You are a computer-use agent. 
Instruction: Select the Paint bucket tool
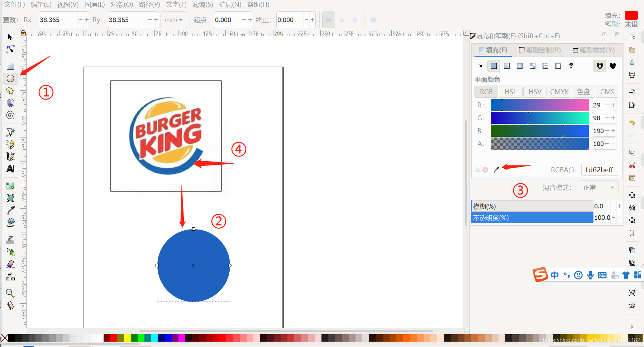(x=10, y=222)
